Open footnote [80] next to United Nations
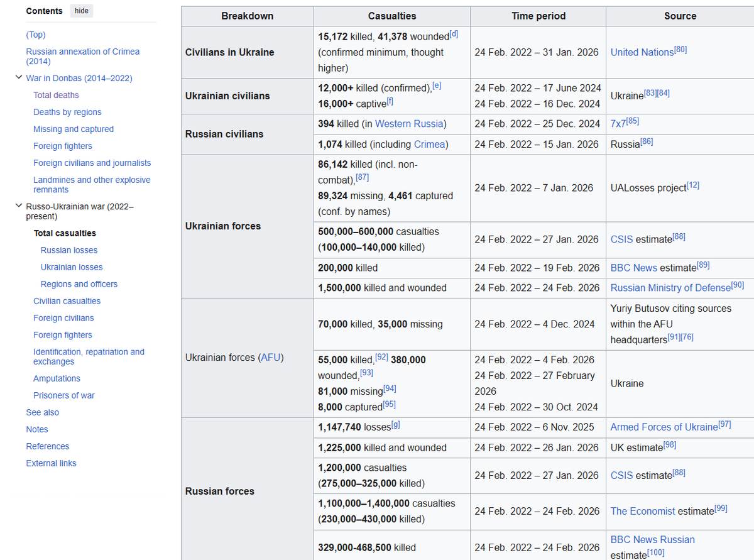The height and width of the screenshot is (560, 754). pos(680,49)
